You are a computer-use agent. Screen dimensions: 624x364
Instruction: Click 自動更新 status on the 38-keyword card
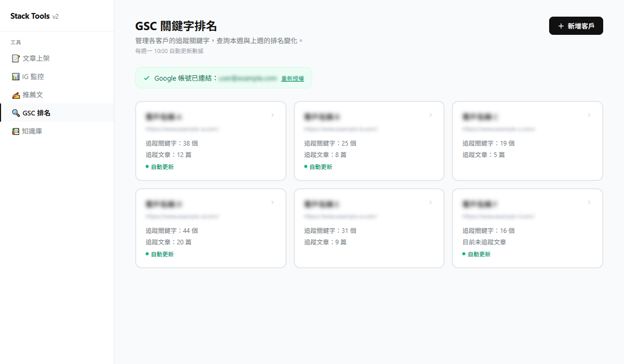(x=160, y=167)
